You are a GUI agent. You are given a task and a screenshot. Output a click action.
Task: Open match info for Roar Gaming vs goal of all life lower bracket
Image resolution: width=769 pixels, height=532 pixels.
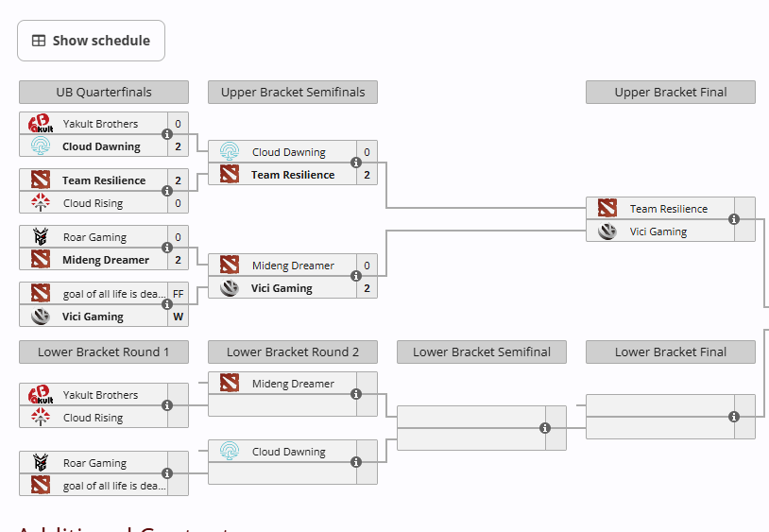coord(167,473)
